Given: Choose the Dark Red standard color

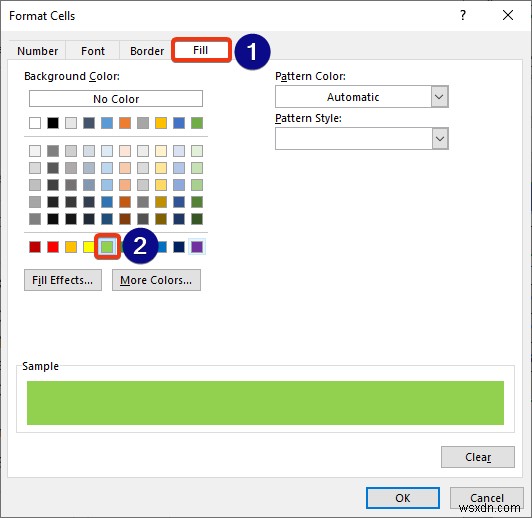Looking at the screenshot, I should pos(35,247).
